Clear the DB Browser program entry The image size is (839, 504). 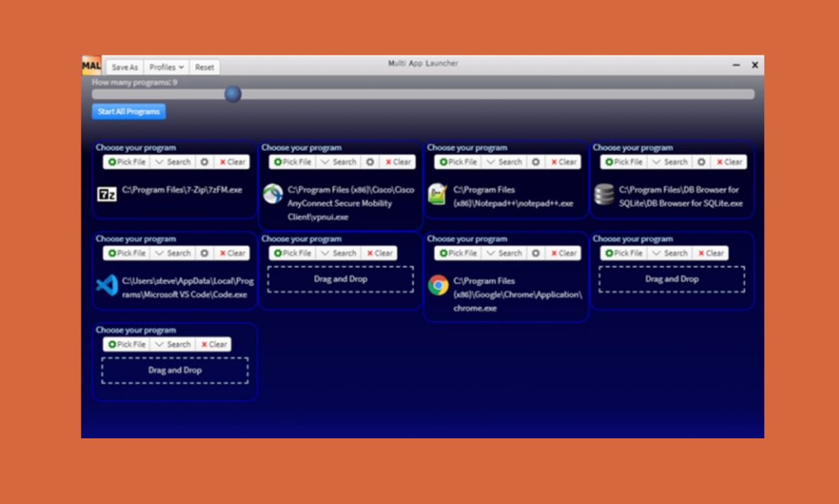[x=728, y=162]
